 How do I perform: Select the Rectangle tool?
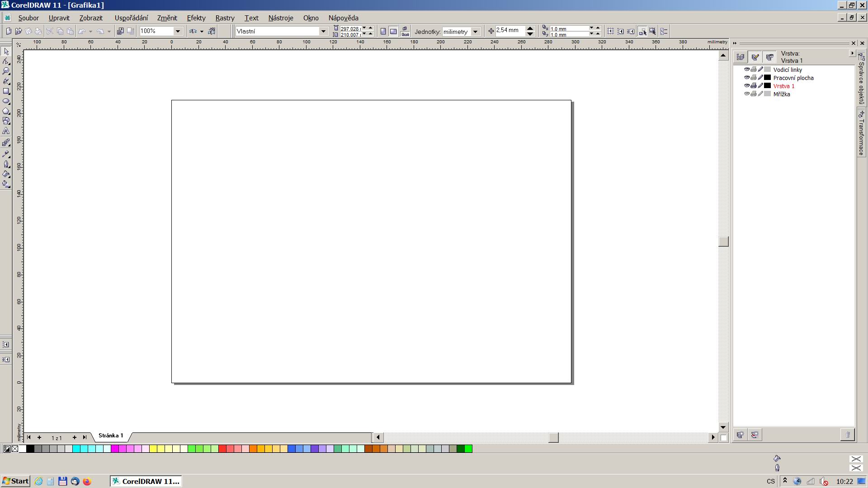[x=6, y=91]
